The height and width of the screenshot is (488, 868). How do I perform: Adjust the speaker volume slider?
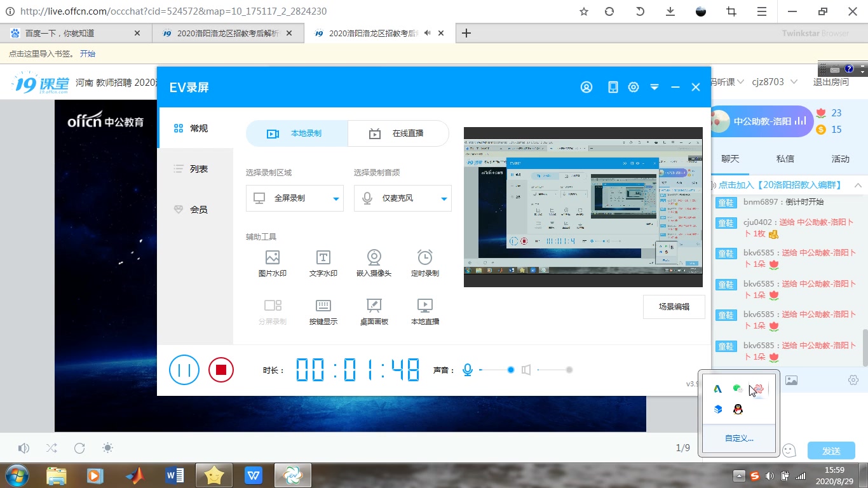tap(554, 370)
